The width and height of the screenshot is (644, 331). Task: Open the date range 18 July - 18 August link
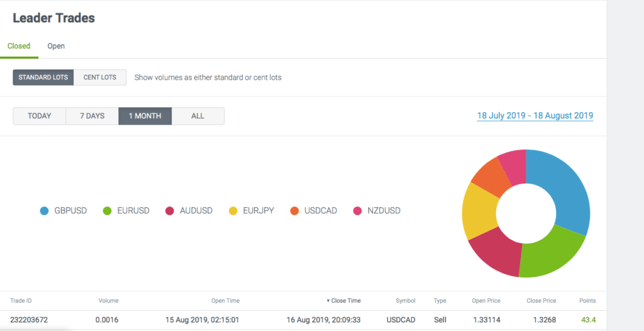[x=535, y=116]
